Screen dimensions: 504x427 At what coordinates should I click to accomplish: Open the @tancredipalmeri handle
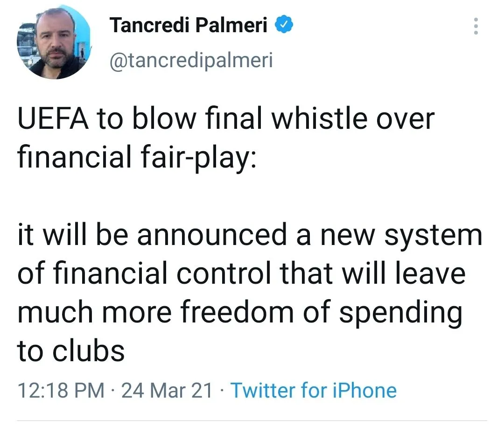(190, 60)
